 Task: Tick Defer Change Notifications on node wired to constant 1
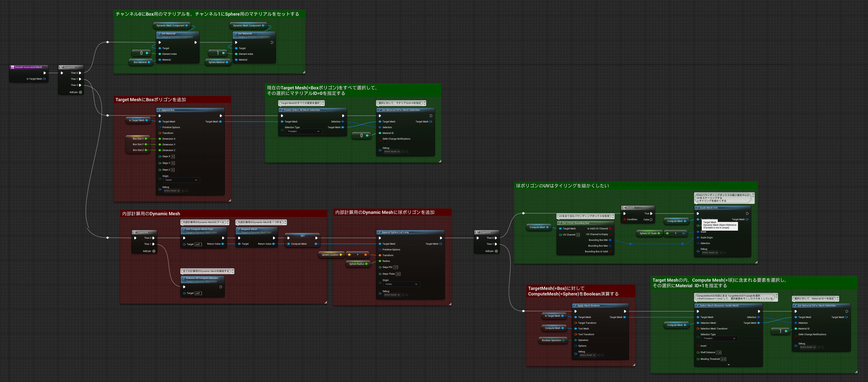[x=801, y=338]
